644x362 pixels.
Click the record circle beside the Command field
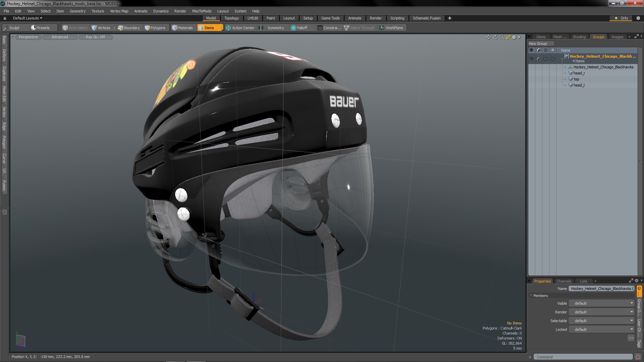tap(638, 357)
